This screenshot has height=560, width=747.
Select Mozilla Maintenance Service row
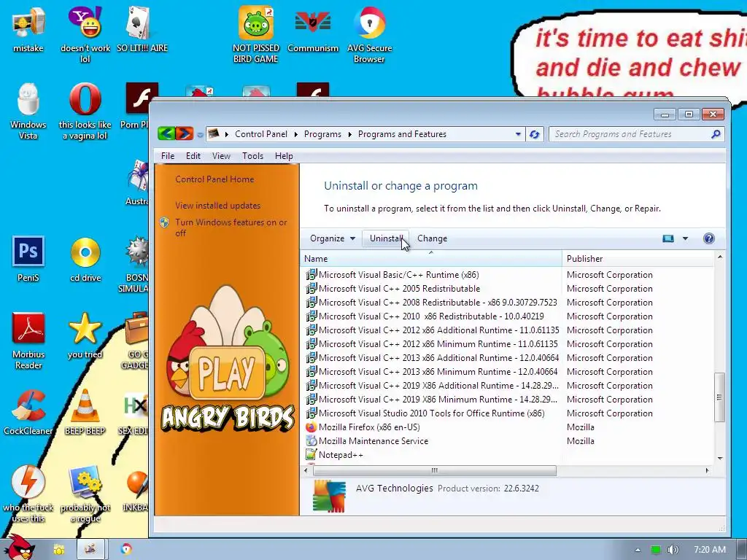pos(508,441)
